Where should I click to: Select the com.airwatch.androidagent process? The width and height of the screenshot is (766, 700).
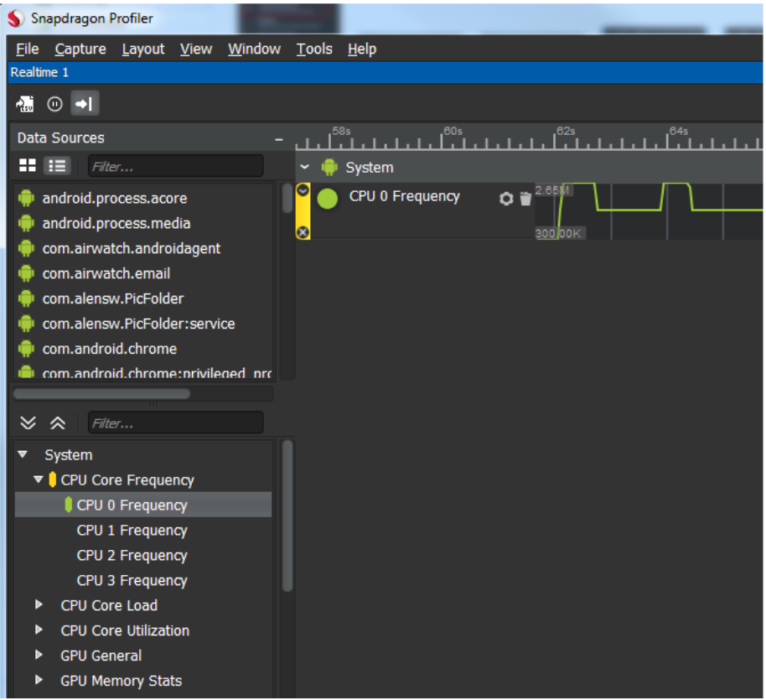(x=132, y=248)
